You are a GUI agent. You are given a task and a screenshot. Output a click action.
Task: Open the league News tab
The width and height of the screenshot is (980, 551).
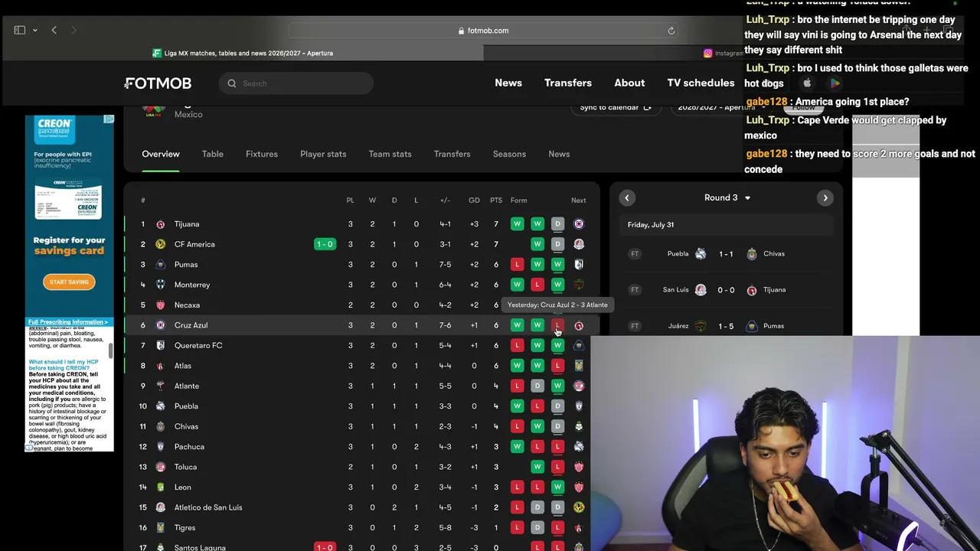tap(559, 154)
